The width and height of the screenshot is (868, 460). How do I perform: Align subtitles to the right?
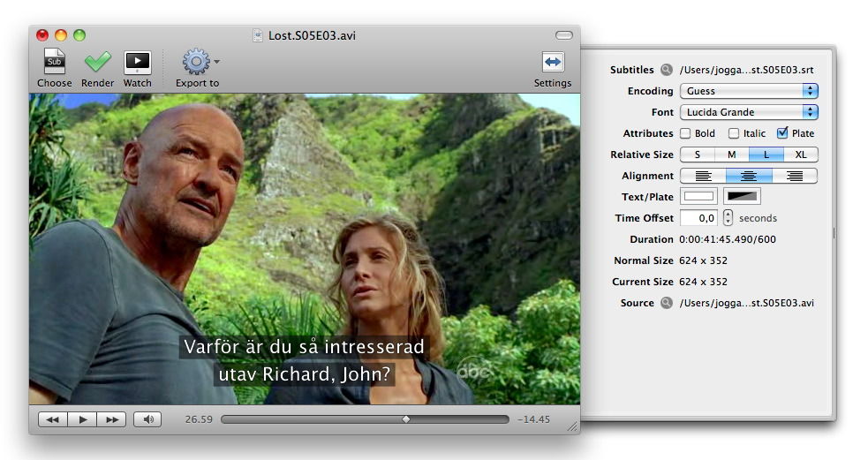[x=795, y=176]
